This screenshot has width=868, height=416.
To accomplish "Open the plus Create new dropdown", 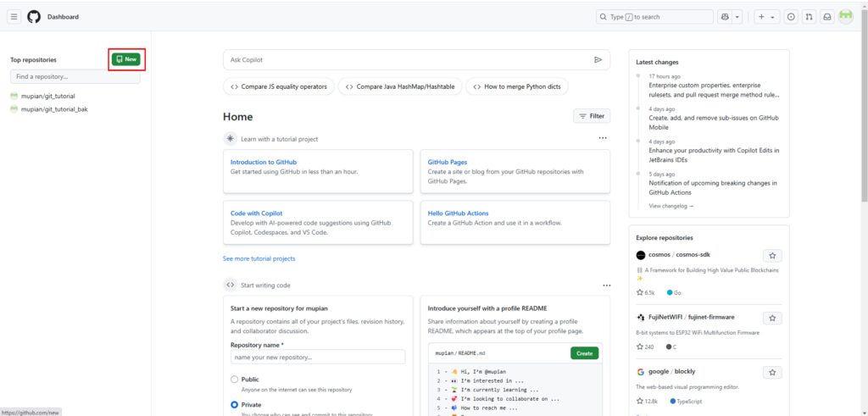I will pyautogui.click(x=766, y=17).
